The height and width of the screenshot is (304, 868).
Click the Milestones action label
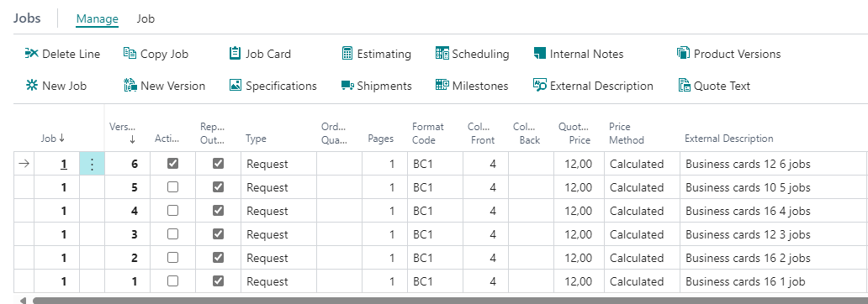480,86
